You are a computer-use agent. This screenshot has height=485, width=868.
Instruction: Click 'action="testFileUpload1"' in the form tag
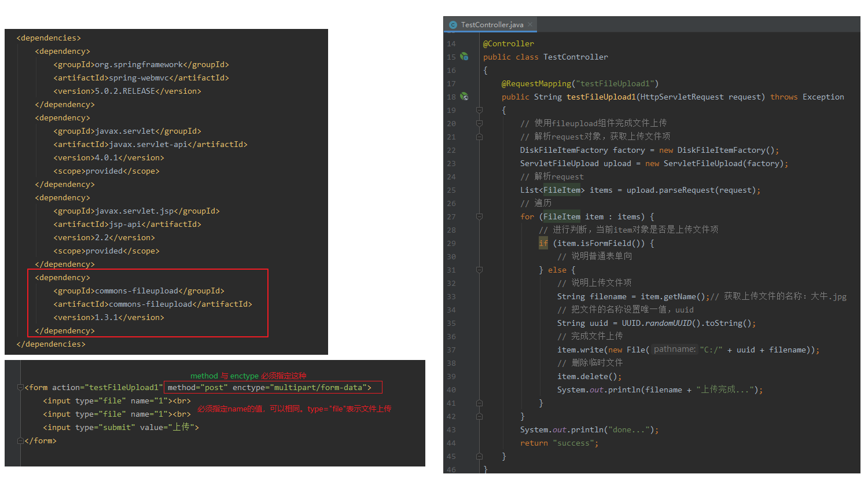click(108, 387)
